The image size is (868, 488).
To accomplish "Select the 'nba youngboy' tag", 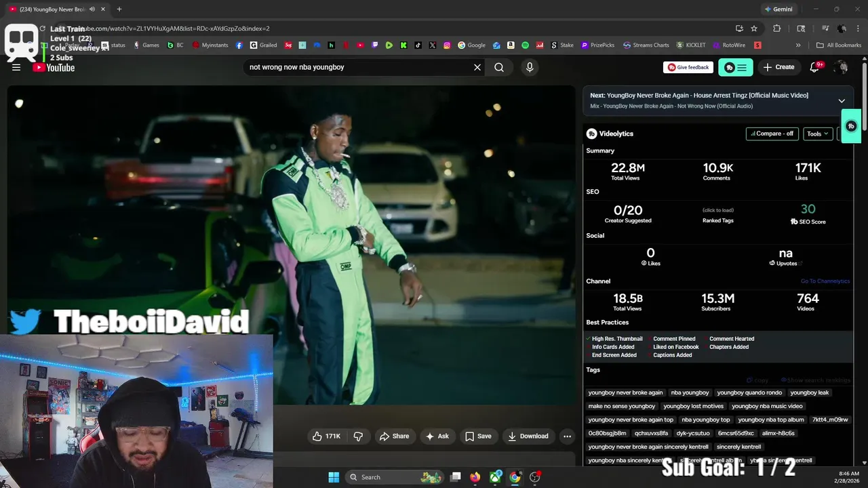I will pyautogui.click(x=690, y=392).
